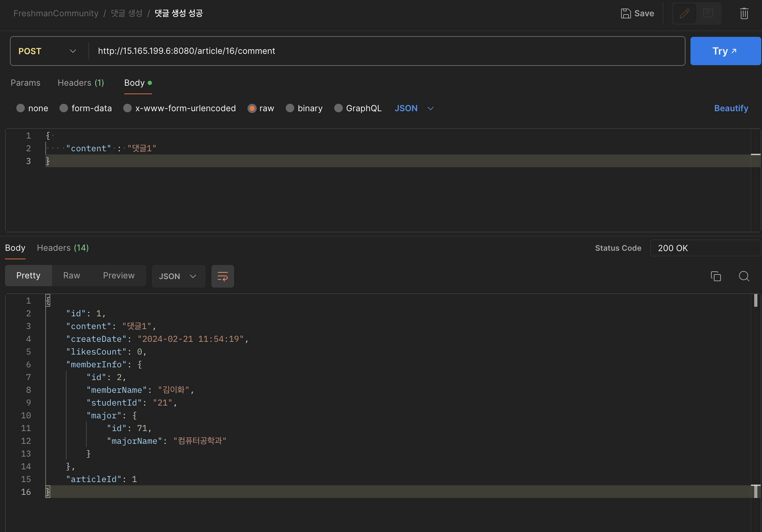Click the pencil edit mode icon
Screen dimensions: 762x532
(685, 13)
